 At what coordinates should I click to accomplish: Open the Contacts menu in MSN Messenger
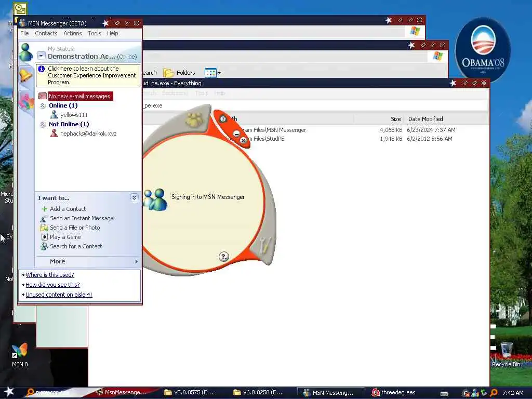tap(46, 33)
